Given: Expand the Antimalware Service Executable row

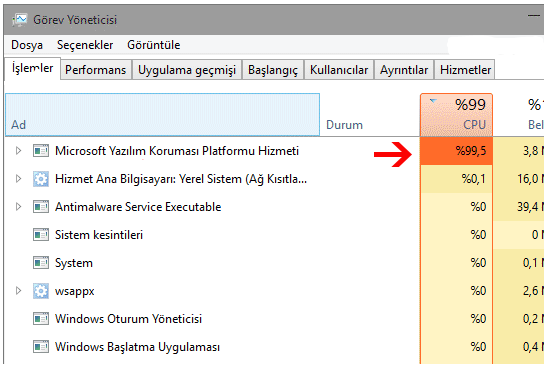Looking at the screenshot, I should pos(18,206).
